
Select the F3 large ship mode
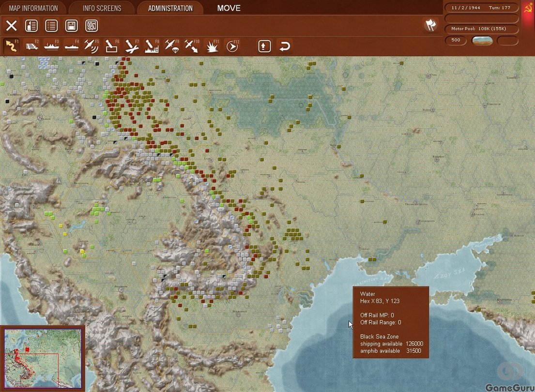(x=51, y=46)
